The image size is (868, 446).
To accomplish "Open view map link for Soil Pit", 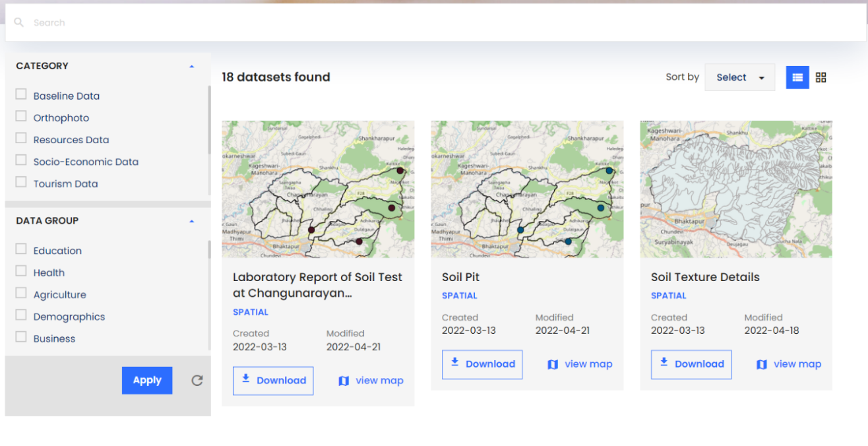I will 580,364.
